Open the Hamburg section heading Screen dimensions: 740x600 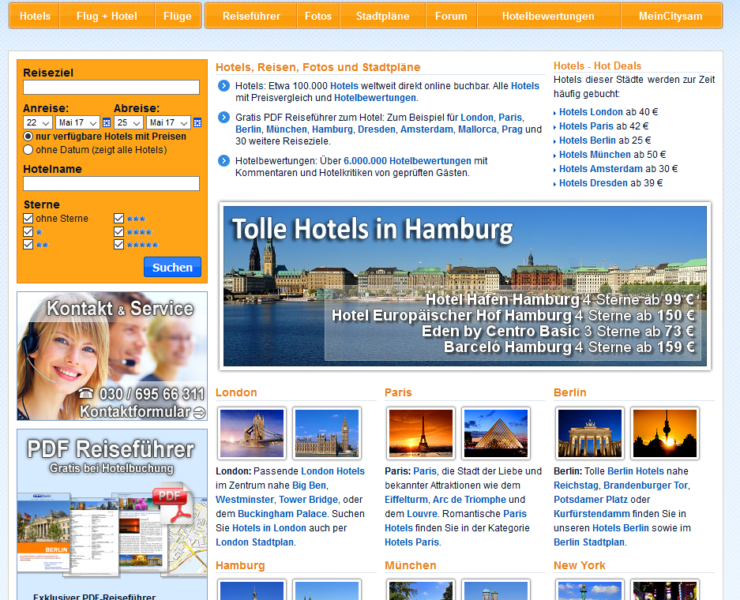(x=240, y=566)
